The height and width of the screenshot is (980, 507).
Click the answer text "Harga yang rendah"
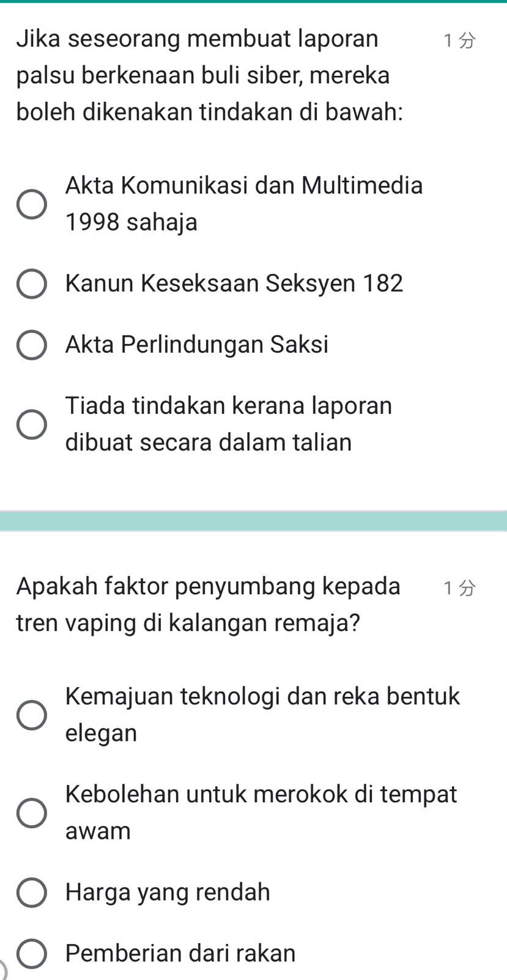click(168, 892)
